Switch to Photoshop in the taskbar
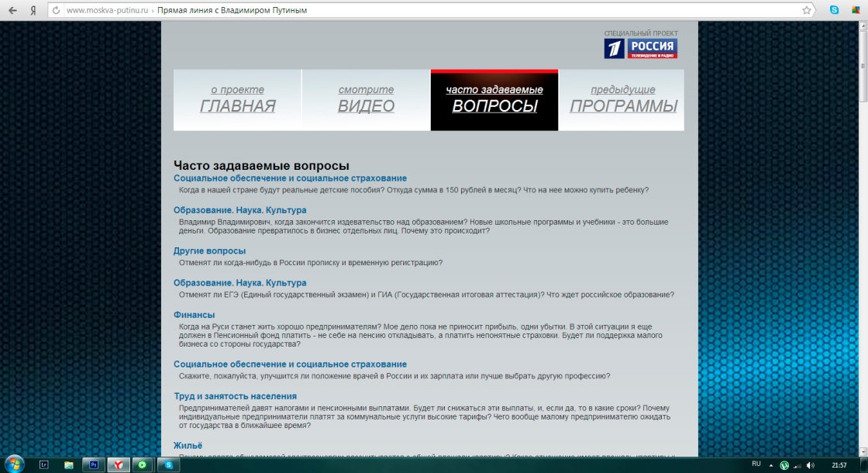 (x=94, y=464)
